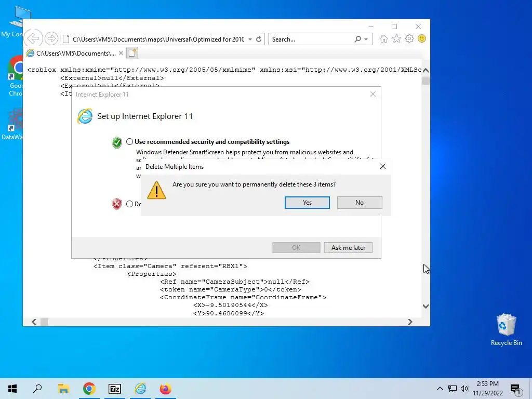Screen dimensions: 532x399
Task: Click the red shield icon in IE setup
Action: (x=117, y=204)
